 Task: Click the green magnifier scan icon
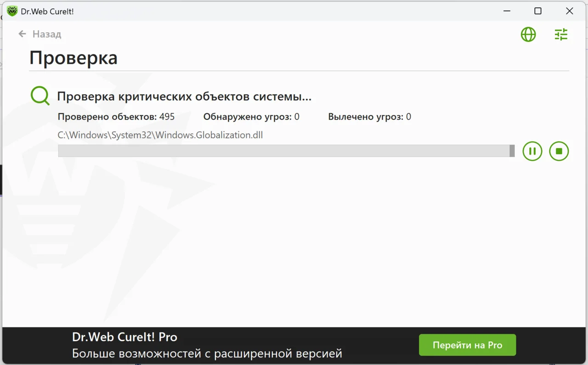coord(40,96)
